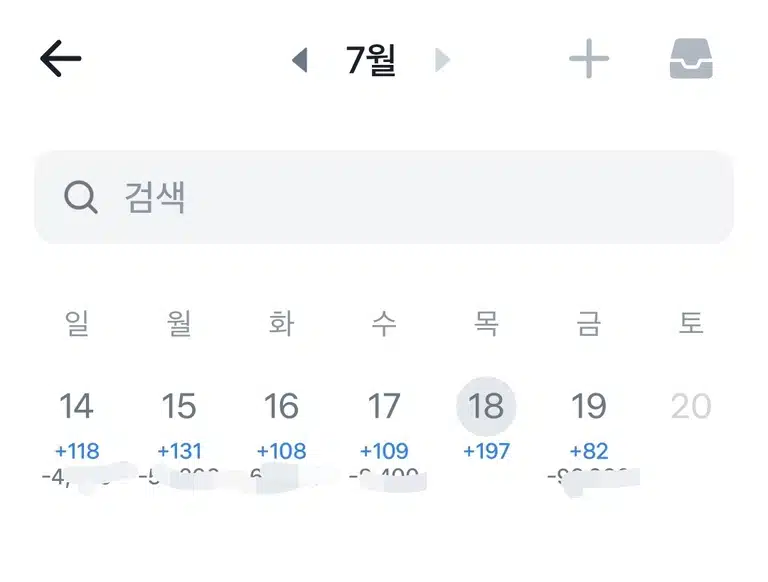The height and width of the screenshot is (582, 768).
Task: Go to previous month arrow
Action: pyautogui.click(x=300, y=60)
